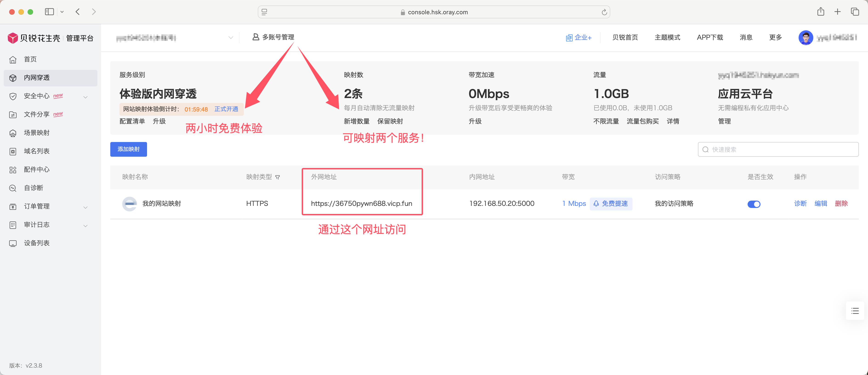The height and width of the screenshot is (375, 868).
Task: Reload the page with the Safari refresh icon
Action: 604,12
